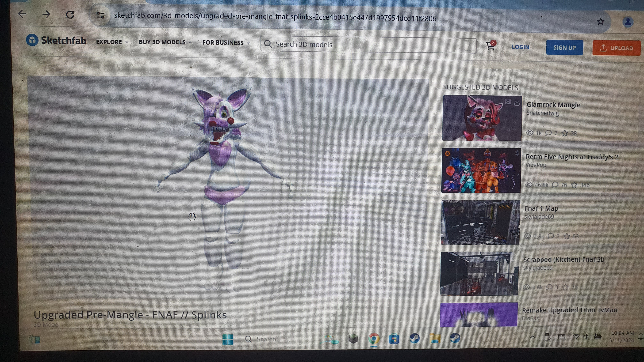Open site information icon beside the URL
The width and height of the screenshot is (644, 362).
[x=100, y=15]
